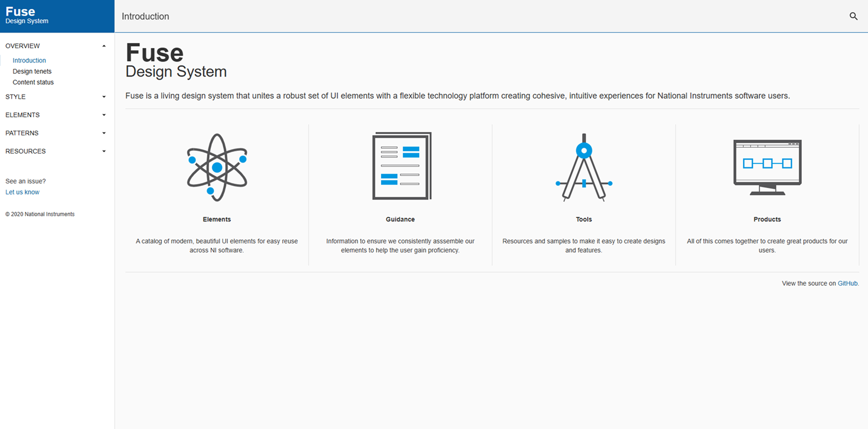Click 'View the source on' text
The image size is (868, 429).
[x=809, y=283]
